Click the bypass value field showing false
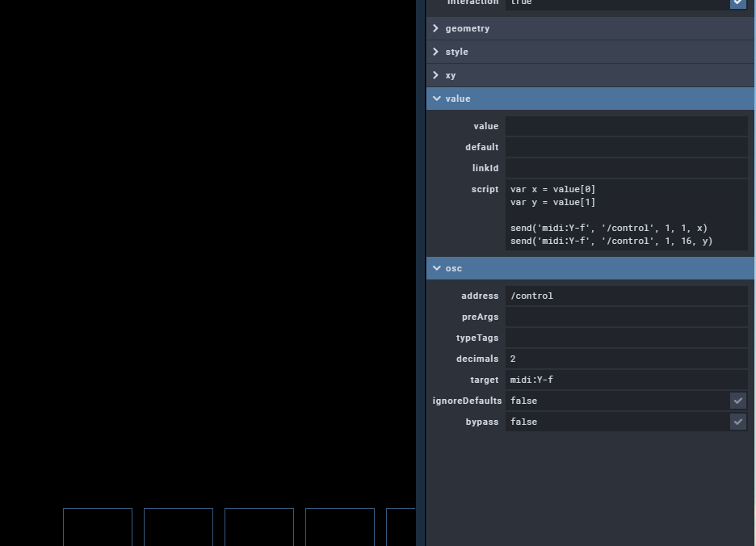 click(x=617, y=422)
